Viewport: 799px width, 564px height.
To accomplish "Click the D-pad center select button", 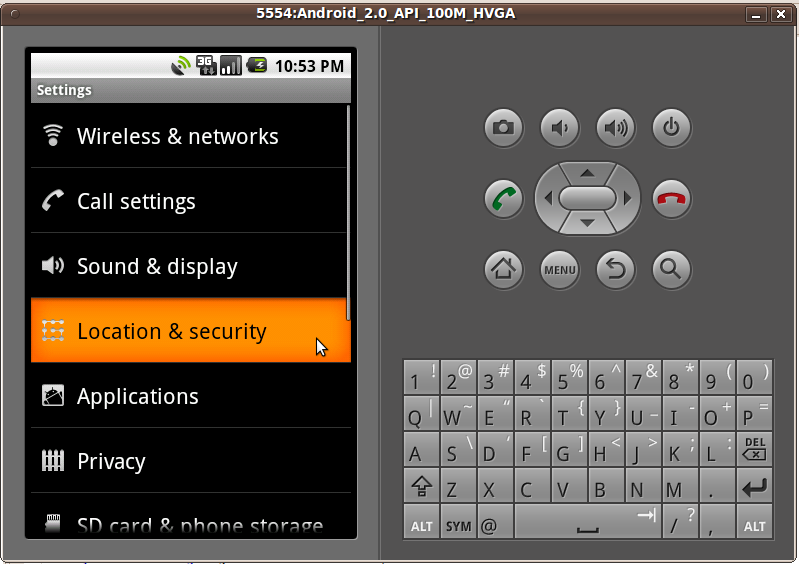I will click(x=588, y=198).
